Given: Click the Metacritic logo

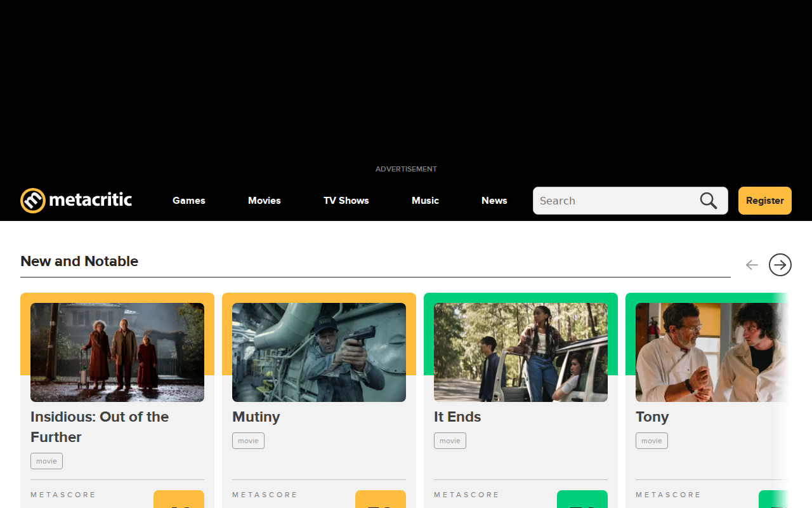Looking at the screenshot, I should [x=76, y=201].
